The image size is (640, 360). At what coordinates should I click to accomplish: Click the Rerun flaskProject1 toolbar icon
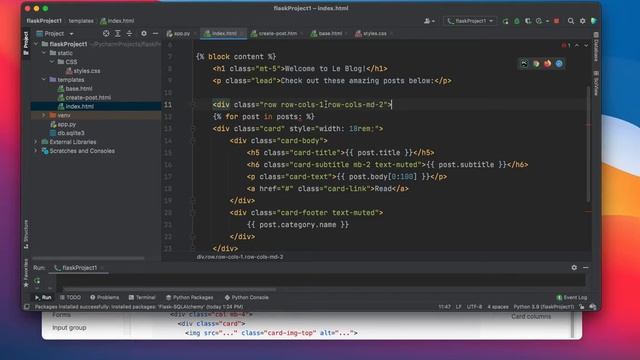[505, 21]
